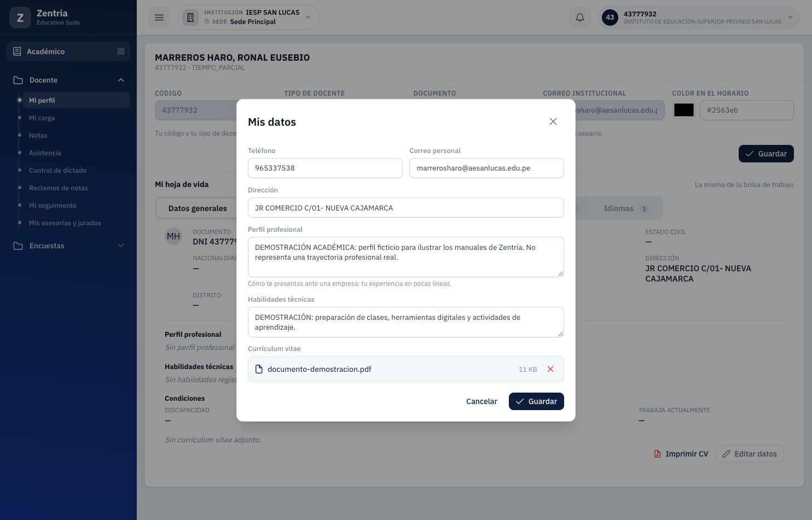Click the PDF file icon in Currículum vitae

click(259, 369)
